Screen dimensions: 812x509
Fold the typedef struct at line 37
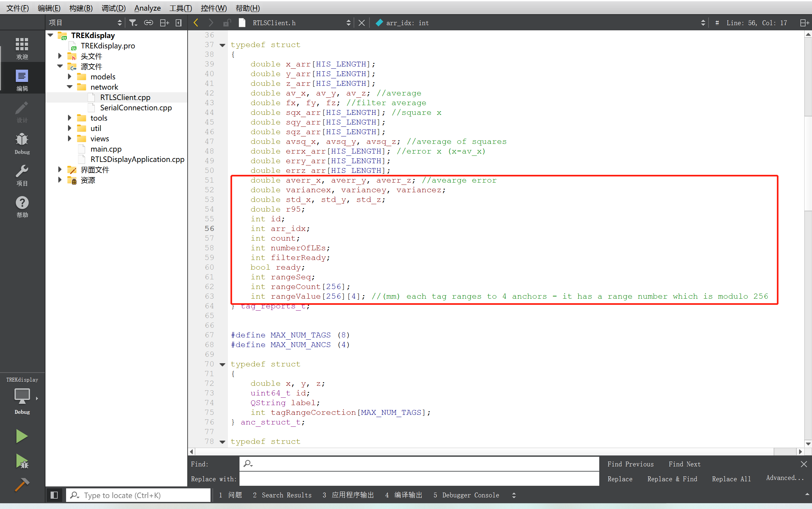click(222, 45)
